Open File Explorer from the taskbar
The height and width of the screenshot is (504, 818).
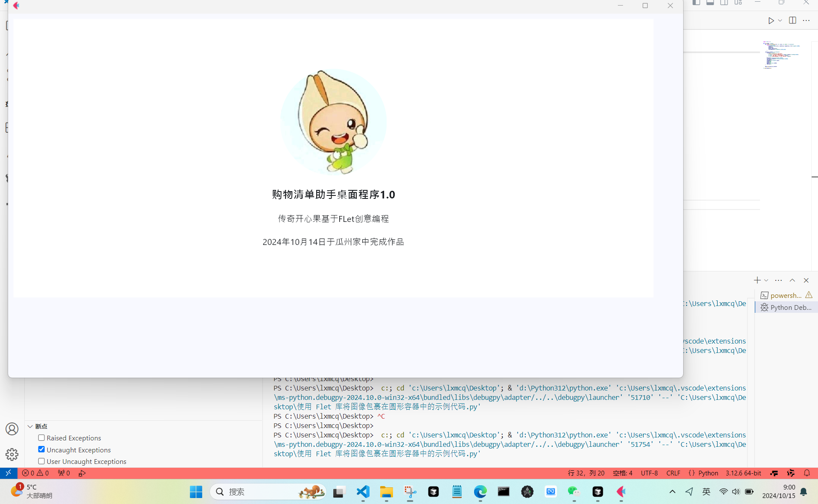click(386, 492)
